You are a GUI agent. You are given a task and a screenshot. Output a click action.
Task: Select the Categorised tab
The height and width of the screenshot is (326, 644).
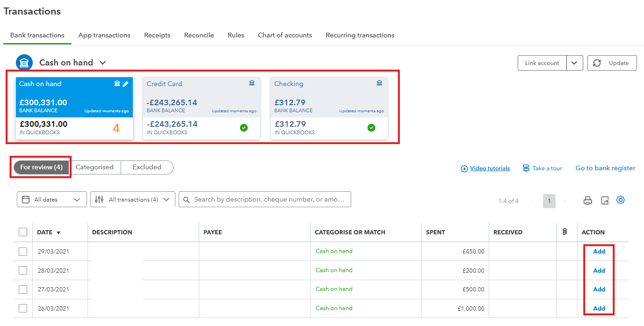click(94, 167)
